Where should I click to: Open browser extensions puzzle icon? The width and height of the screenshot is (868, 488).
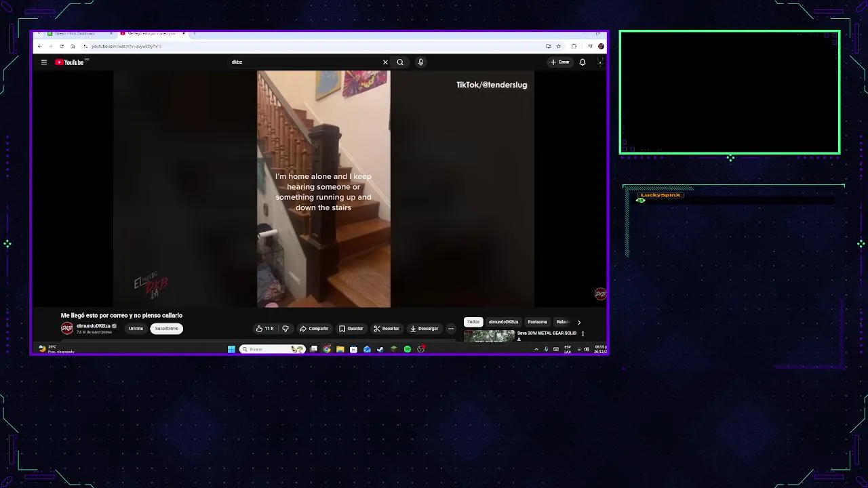point(574,46)
